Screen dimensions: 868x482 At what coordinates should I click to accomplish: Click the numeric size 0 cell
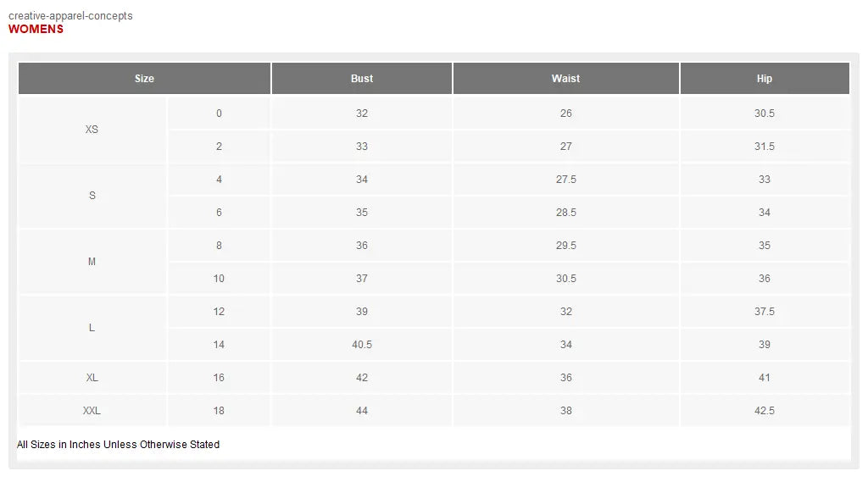tap(219, 114)
